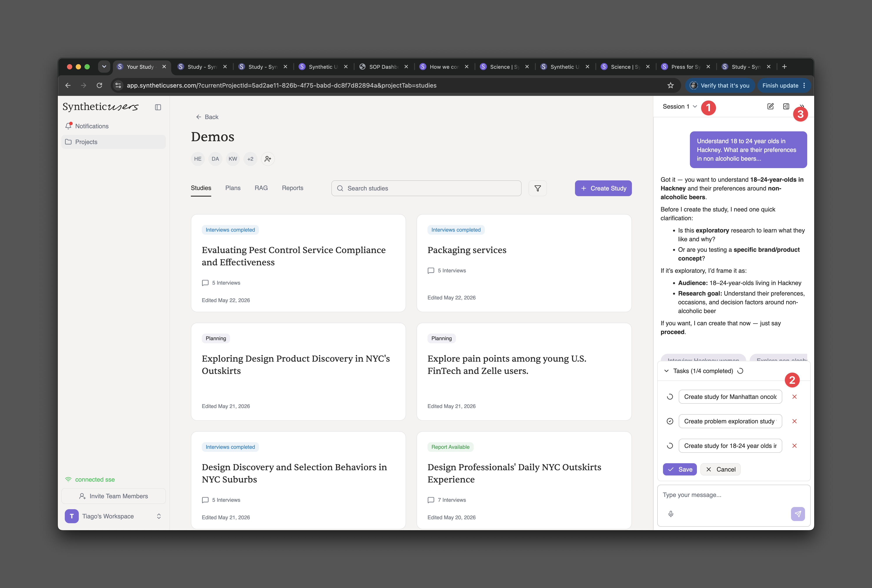Open site information icon in address bar
The height and width of the screenshot is (588, 872).
tap(118, 86)
